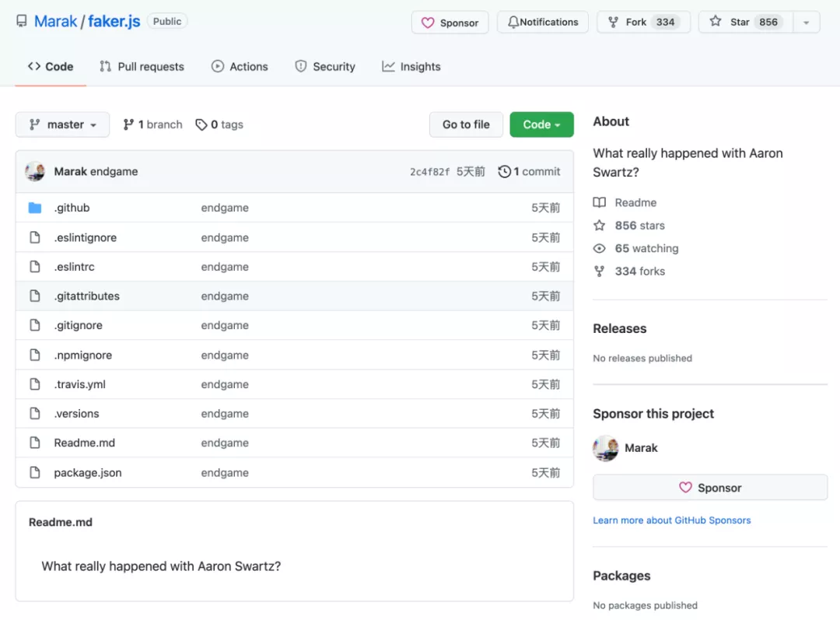Screen dimensions: 840x620
Task: Open the green Code dropdown
Action: [541, 125]
